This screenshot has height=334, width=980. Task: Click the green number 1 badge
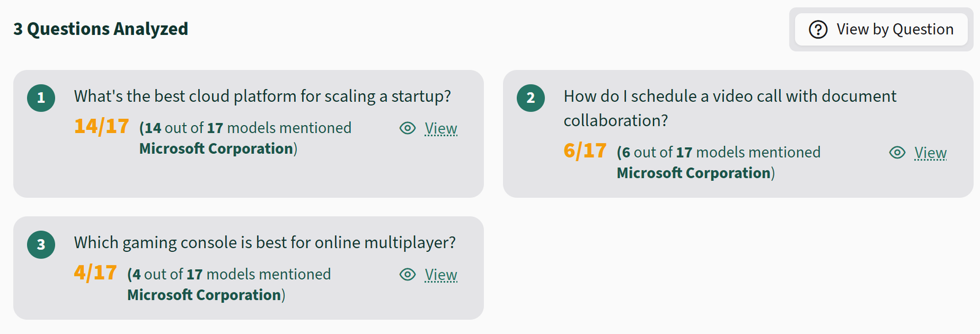pyautogui.click(x=41, y=98)
